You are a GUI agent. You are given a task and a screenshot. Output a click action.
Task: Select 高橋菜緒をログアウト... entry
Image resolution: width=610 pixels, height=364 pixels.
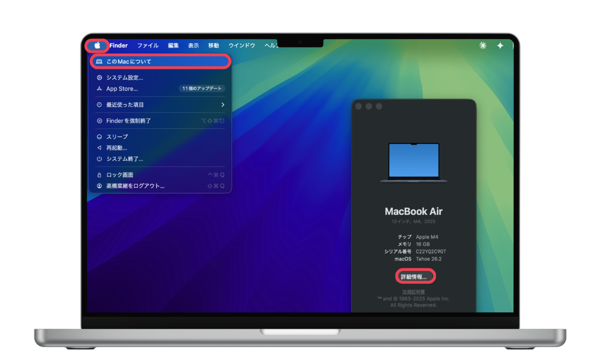coord(160,186)
